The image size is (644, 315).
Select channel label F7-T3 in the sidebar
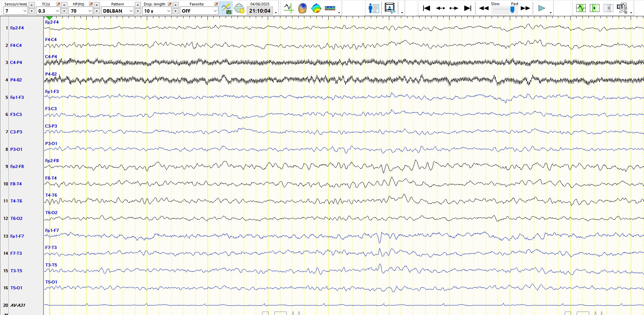point(16,253)
